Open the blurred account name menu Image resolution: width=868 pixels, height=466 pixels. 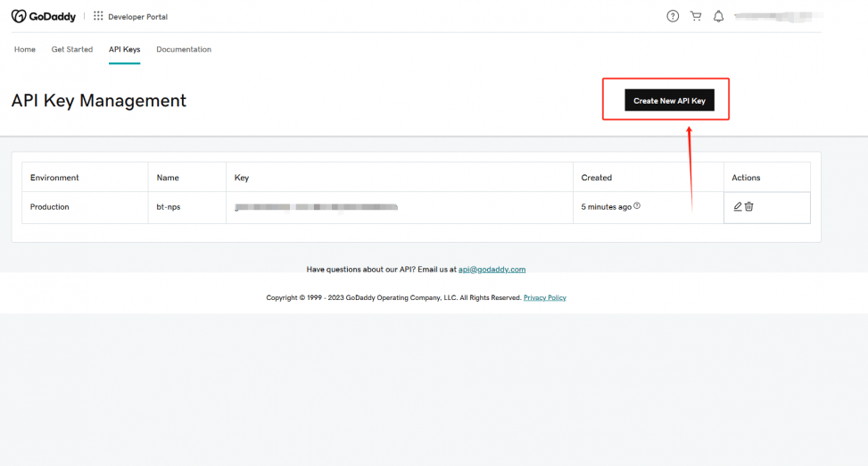coord(778,17)
